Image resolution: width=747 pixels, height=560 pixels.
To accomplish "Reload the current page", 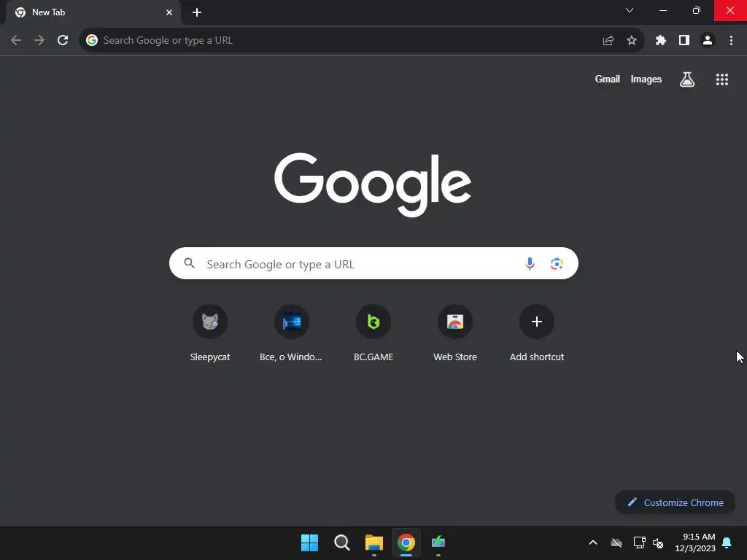I will 63,41.
